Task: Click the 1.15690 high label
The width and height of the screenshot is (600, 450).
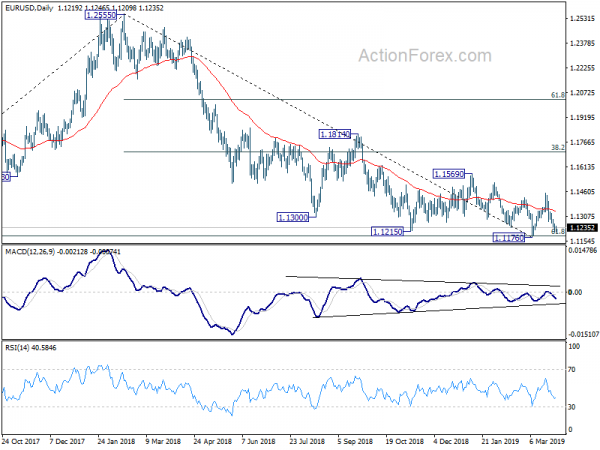Action: (x=449, y=174)
